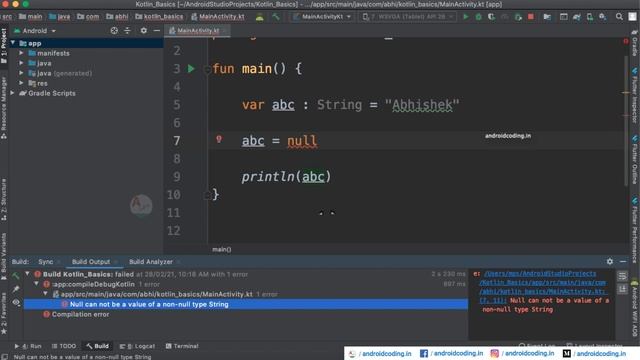Select the Build Output tab
The height and width of the screenshot is (360, 640).
click(x=91, y=262)
